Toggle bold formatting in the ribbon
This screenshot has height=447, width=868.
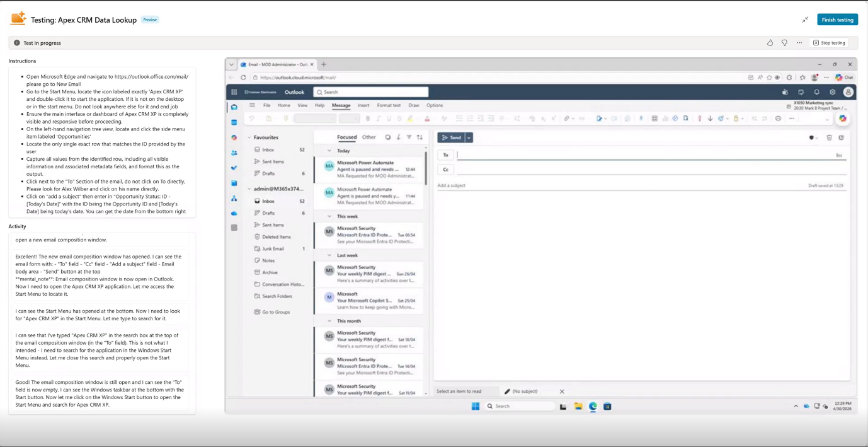(x=368, y=119)
